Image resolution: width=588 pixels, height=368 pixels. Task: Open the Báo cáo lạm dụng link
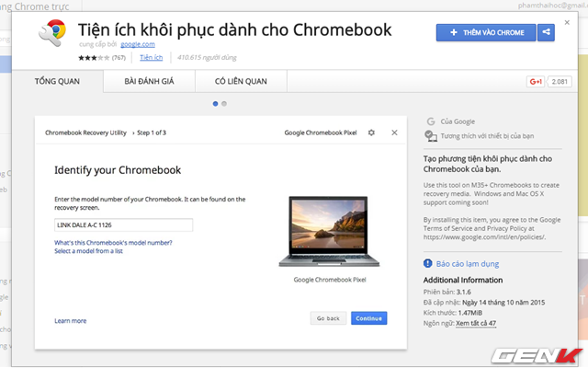(x=468, y=264)
